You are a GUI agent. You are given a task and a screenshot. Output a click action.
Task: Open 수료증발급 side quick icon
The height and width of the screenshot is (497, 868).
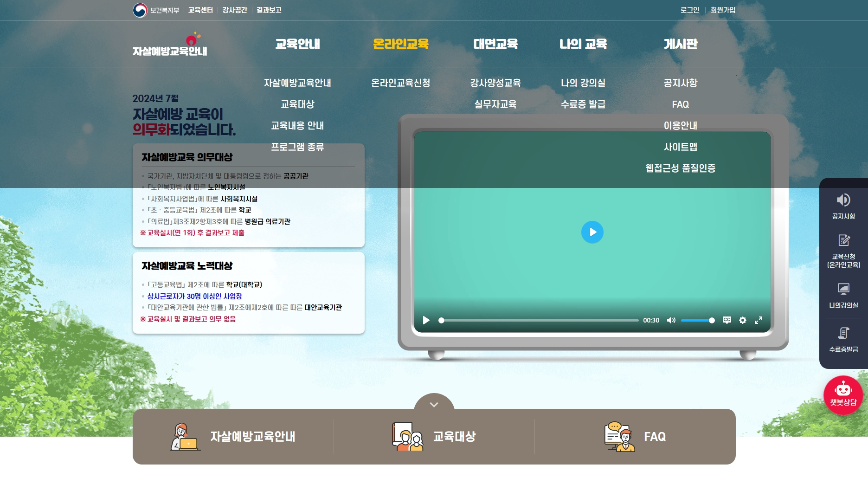[x=843, y=340]
